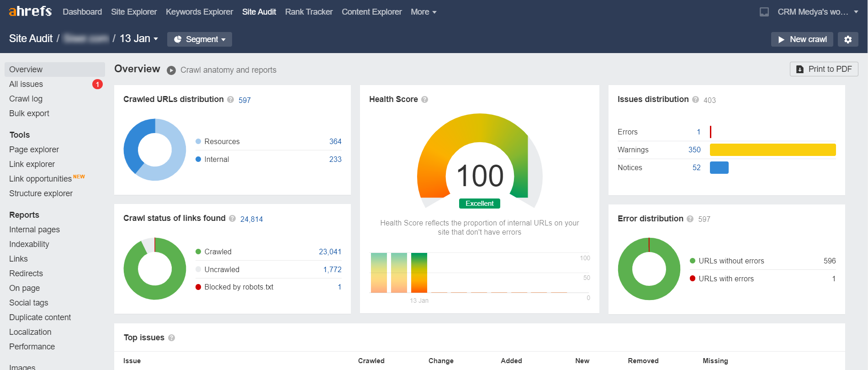Click help icon next to Health Score
The image size is (868, 370).
[424, 100]
